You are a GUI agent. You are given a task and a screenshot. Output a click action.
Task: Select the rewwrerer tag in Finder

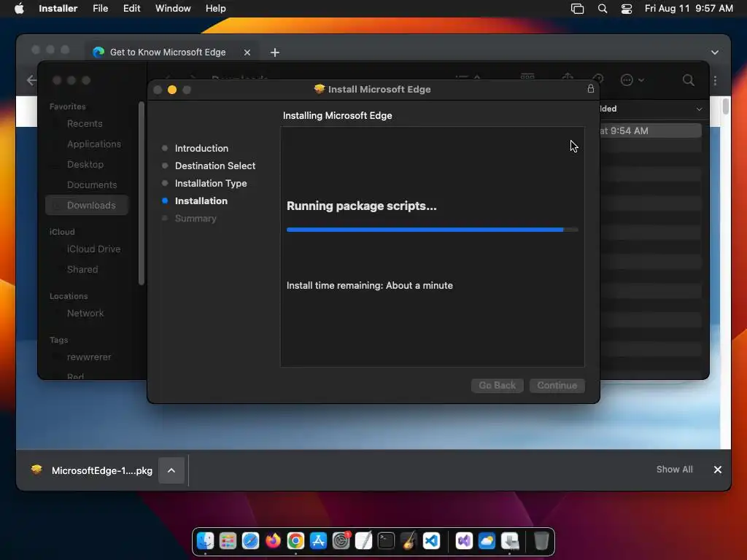[88, 357]
